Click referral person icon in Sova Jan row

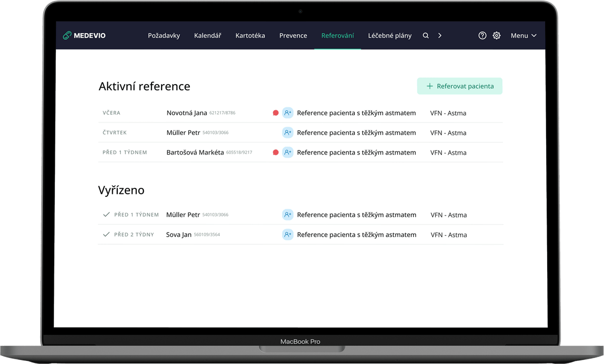pos(287,235)
